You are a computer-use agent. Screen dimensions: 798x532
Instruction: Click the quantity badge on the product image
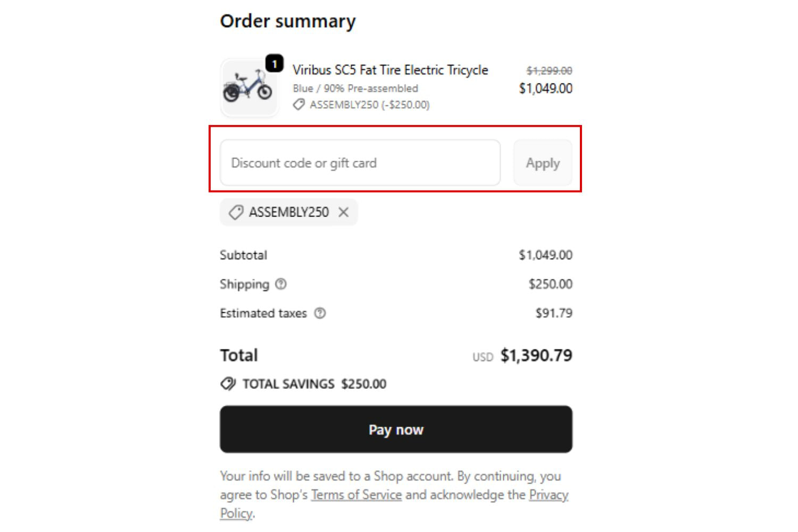click(275, 64)
